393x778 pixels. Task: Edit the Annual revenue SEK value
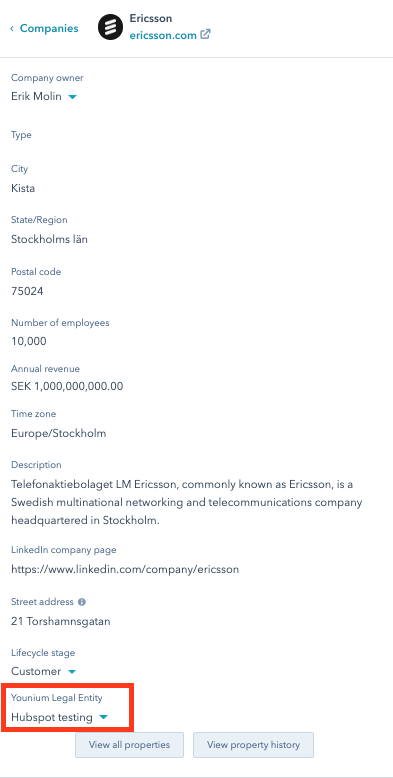pyautogui.click(x=67, y=387)
